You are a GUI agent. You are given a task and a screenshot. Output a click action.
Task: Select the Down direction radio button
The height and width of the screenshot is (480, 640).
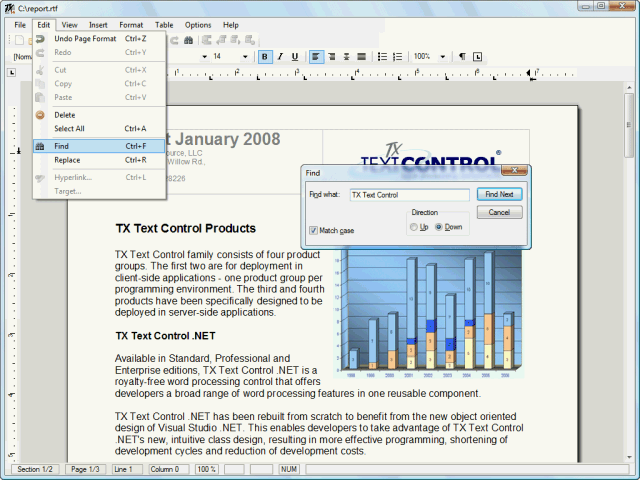tap(439, 228)
